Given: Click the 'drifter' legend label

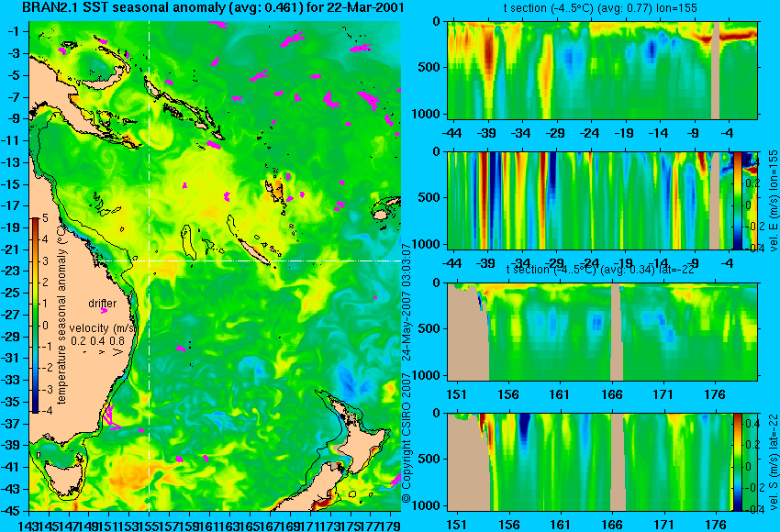Looking at the screenshot, I should (x=103, y=304).
